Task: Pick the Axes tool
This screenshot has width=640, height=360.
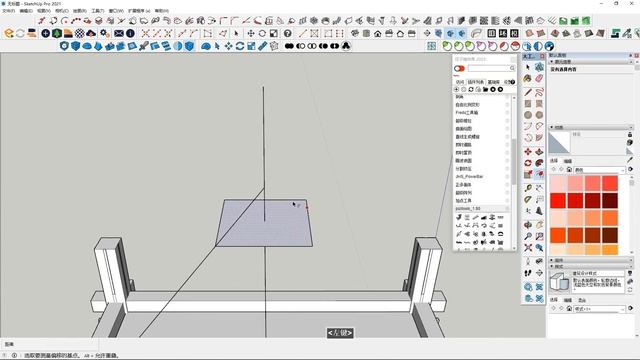Action: (x=528, y=211)
